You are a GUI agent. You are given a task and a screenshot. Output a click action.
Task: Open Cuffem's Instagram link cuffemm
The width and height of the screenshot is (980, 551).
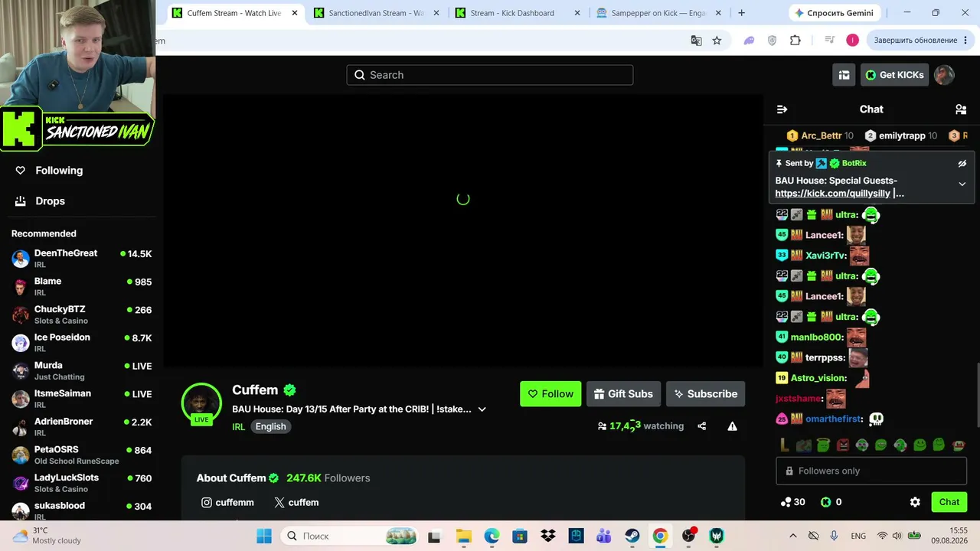coord(227,503)
